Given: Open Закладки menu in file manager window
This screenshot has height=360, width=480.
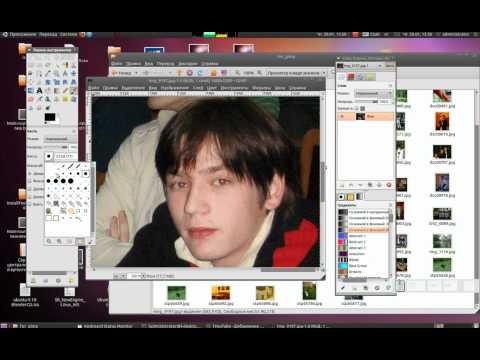Looking at the screenshot, I should pos(188,63).
